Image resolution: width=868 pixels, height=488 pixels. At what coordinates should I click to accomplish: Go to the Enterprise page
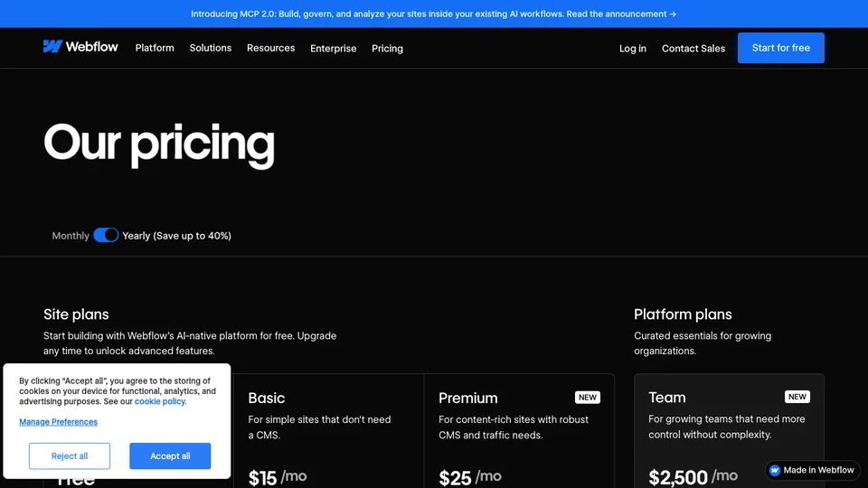334,49
